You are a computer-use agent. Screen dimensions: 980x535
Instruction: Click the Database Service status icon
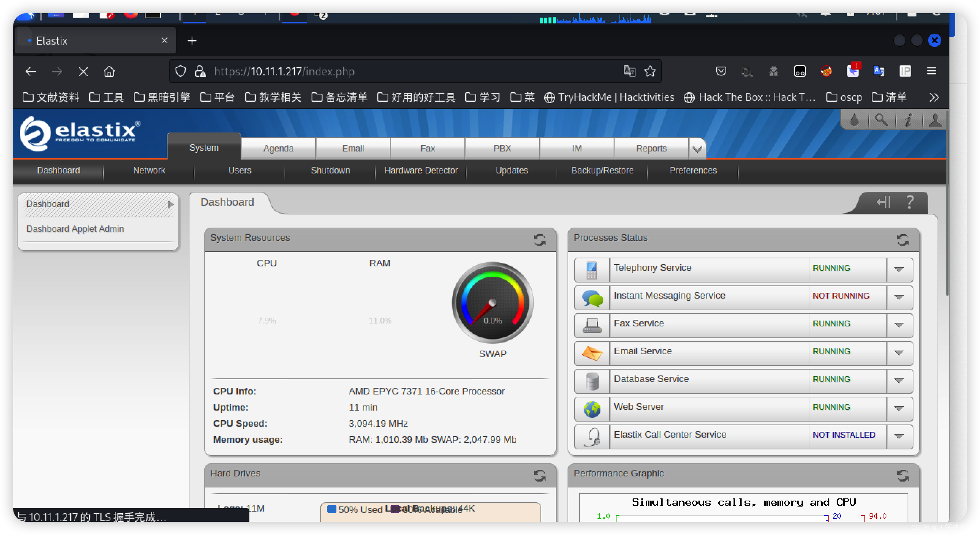[x=591, y=379]
